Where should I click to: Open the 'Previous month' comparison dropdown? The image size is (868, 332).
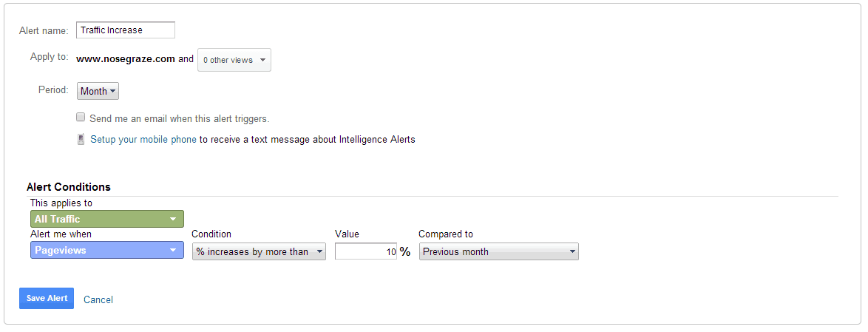click(x=498, y=251)
